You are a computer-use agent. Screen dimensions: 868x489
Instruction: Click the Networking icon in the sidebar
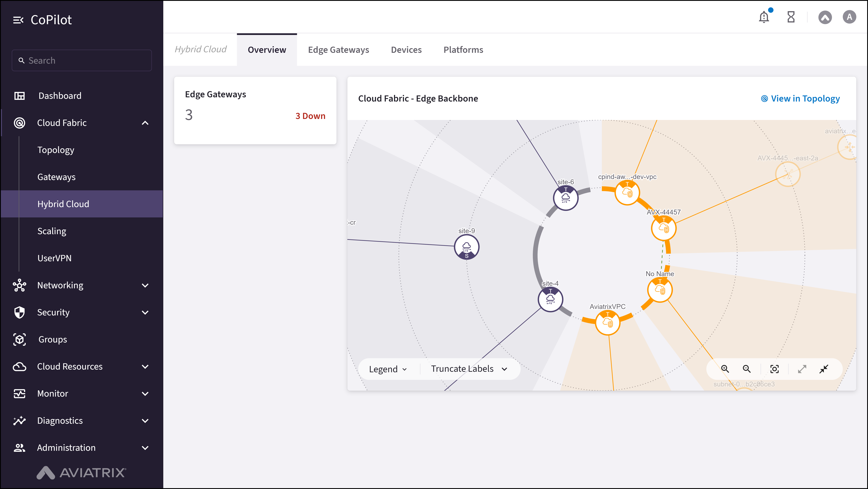pyautogui.click(x=19, y=285)
